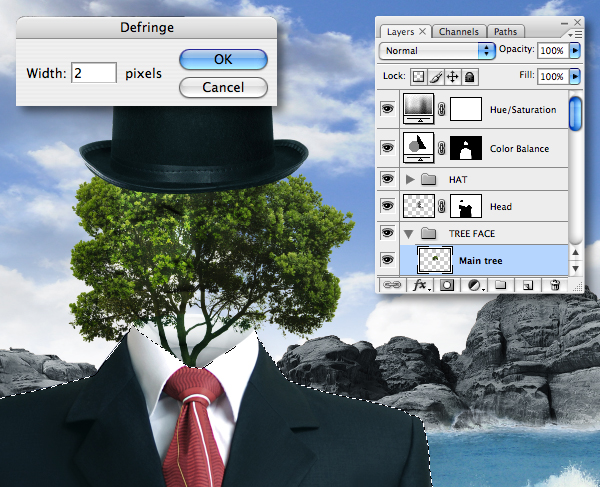The width and height of the screenshot is (600, 487).
Task: Create new fill or adjustment layer
Action: click(x=476, y=285)
